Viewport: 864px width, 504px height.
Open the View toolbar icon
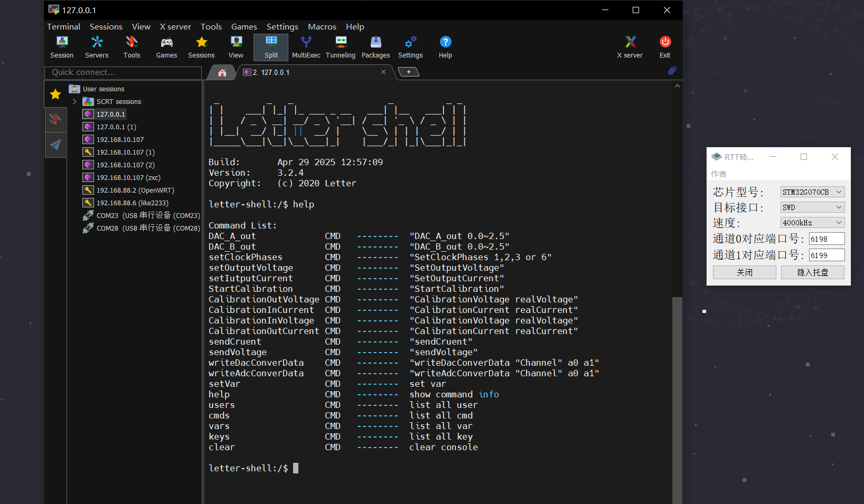pos(236,47)
